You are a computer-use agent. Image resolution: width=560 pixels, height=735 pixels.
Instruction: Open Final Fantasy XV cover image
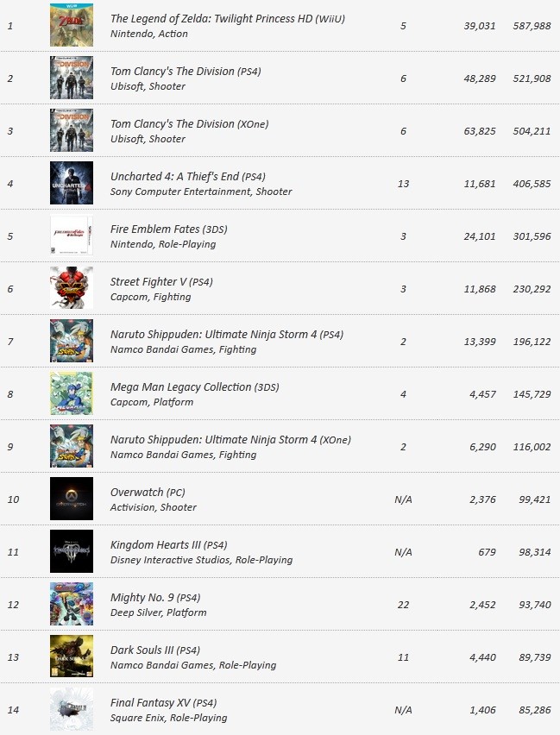tap(72, 709)
